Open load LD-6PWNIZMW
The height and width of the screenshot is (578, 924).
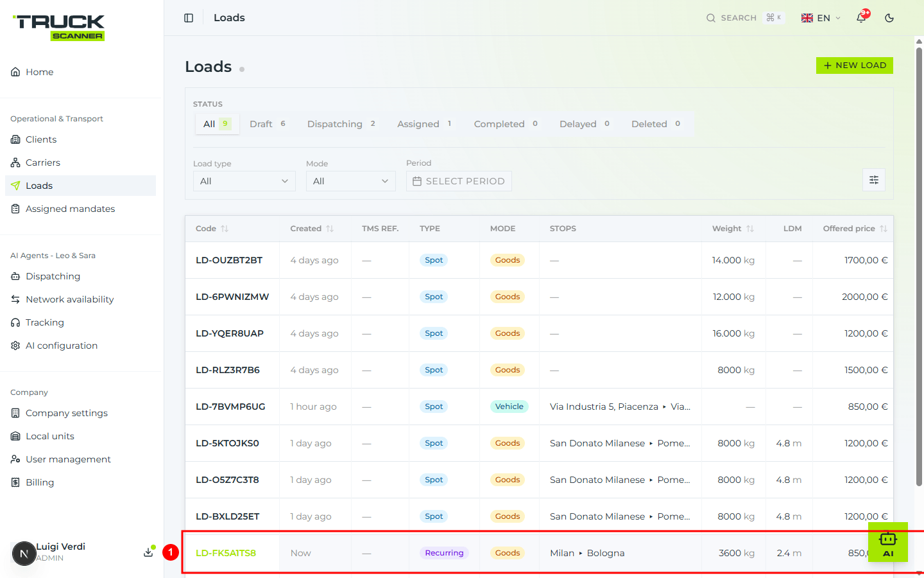232,297
